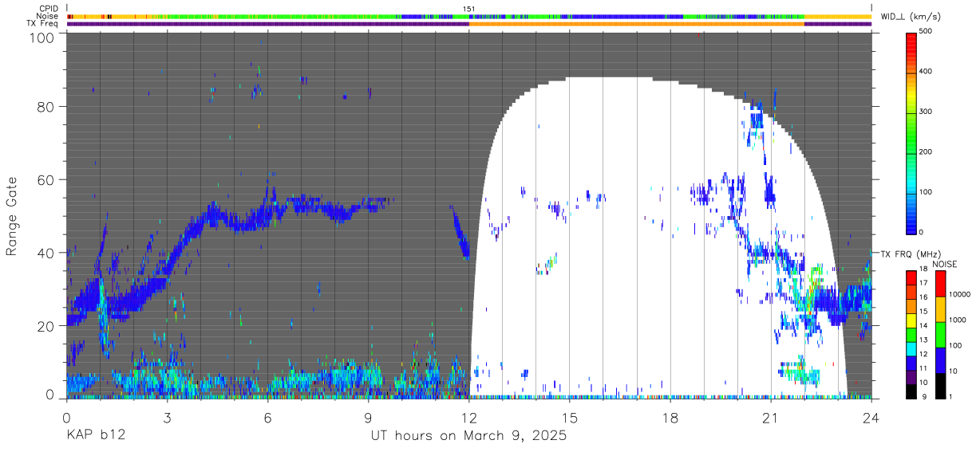Click the Noise strip above the plot

(469, 16)
